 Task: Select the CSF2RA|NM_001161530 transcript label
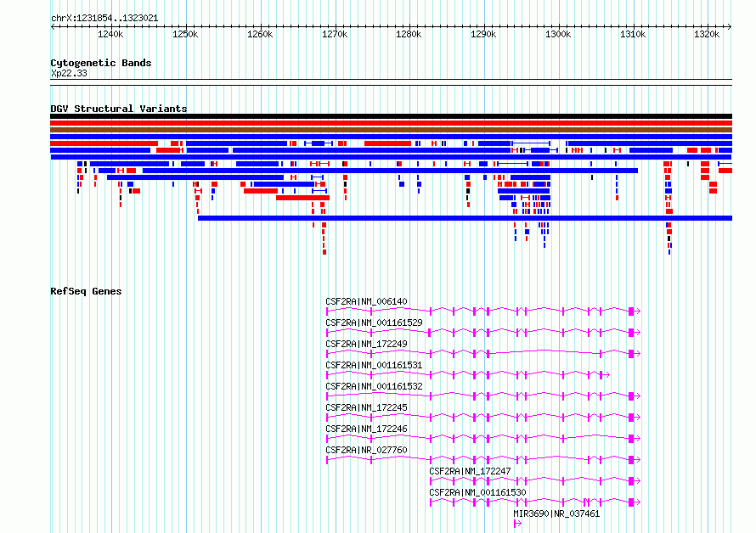coord(477,492)
